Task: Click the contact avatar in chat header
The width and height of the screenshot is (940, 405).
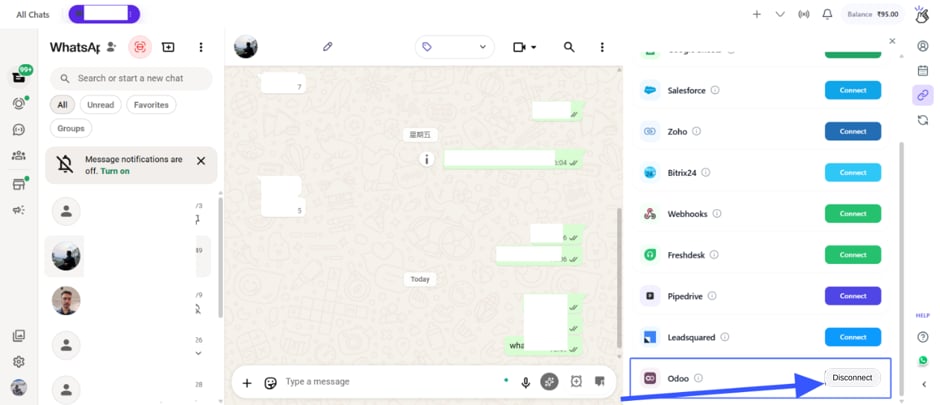Action: (x=246, y=46)
